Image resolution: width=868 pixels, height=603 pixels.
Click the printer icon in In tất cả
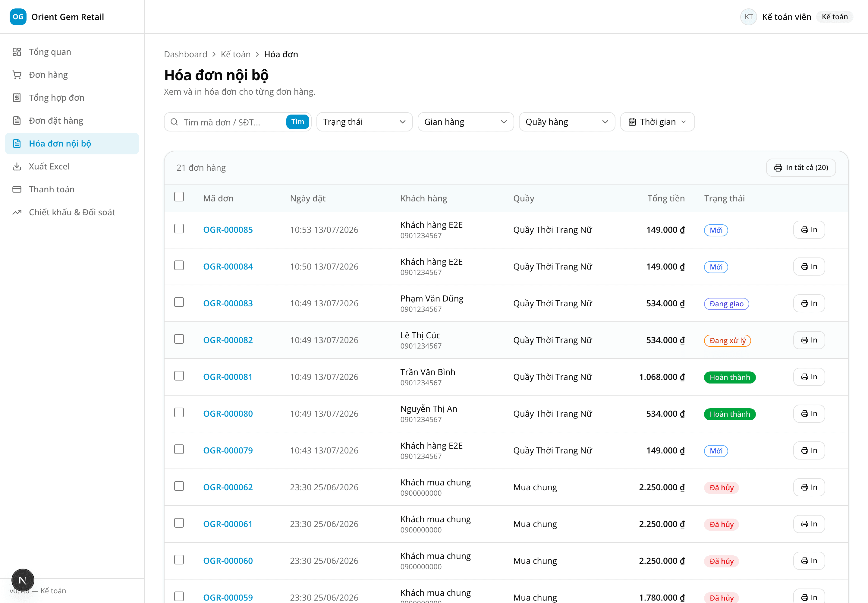pos(778,168)
